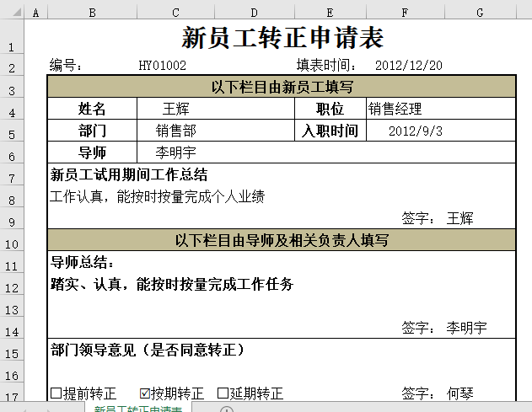Image resolution: width=532 pixels, height=412 pixels.
Task: Enable the 延期转正 checkbox
Action: coord(223,393)
